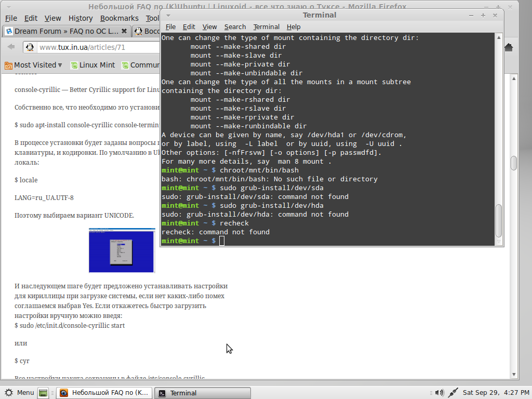This screenshot has width=532, height=399.
Task: Open the Terminal window's Edit menu
Action: [x=189, y=27]
